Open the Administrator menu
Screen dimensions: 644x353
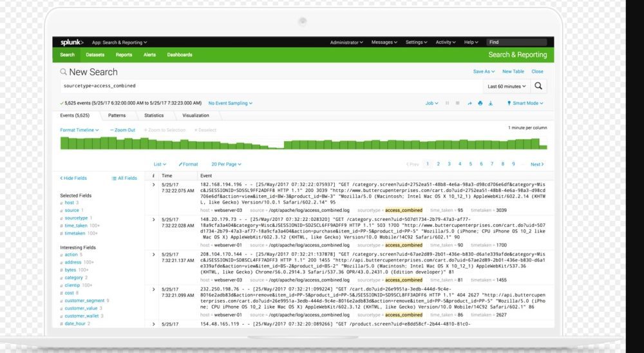coord(346,43)
